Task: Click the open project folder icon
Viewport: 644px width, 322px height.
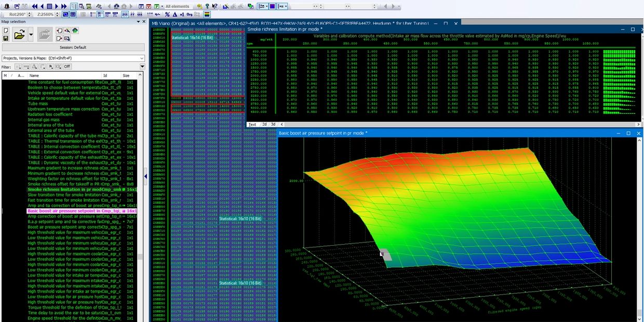Action: [19, 35]
